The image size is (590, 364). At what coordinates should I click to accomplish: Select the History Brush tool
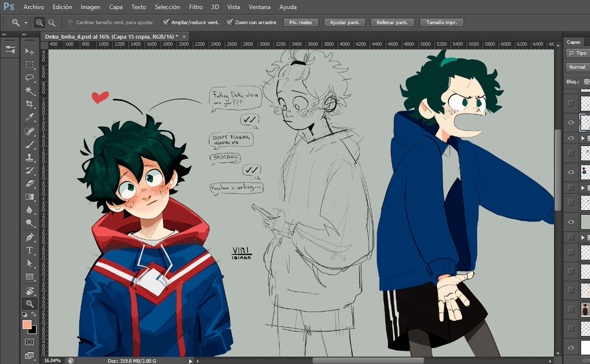click(29, 170)
